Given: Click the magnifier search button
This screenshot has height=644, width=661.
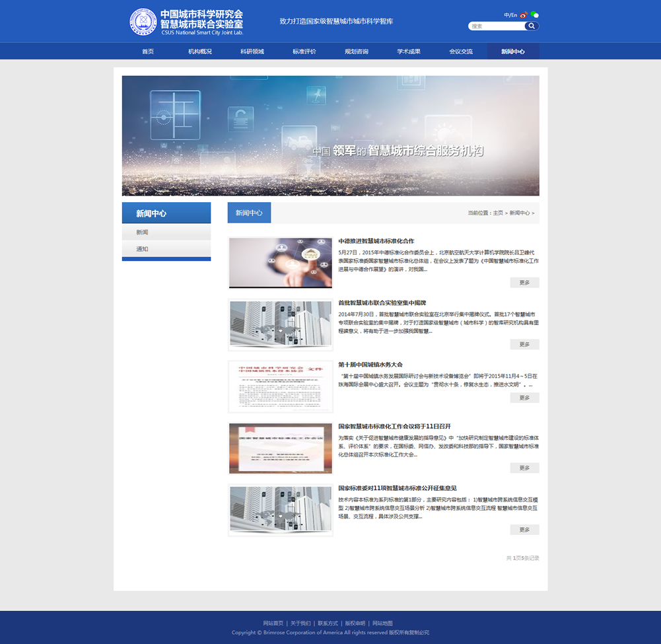Looking at the screenshot, I should (531, 26).
